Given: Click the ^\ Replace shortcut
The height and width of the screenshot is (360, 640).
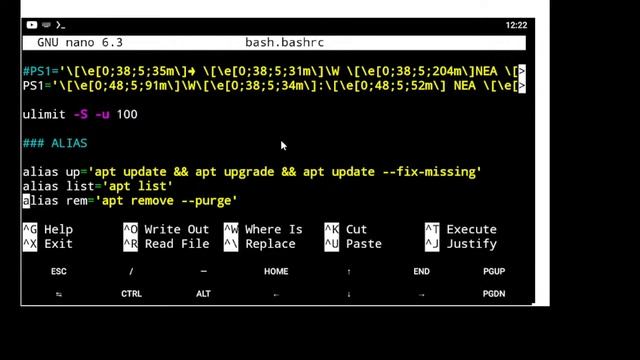Looking at the screenshot, I should (260, 244).
